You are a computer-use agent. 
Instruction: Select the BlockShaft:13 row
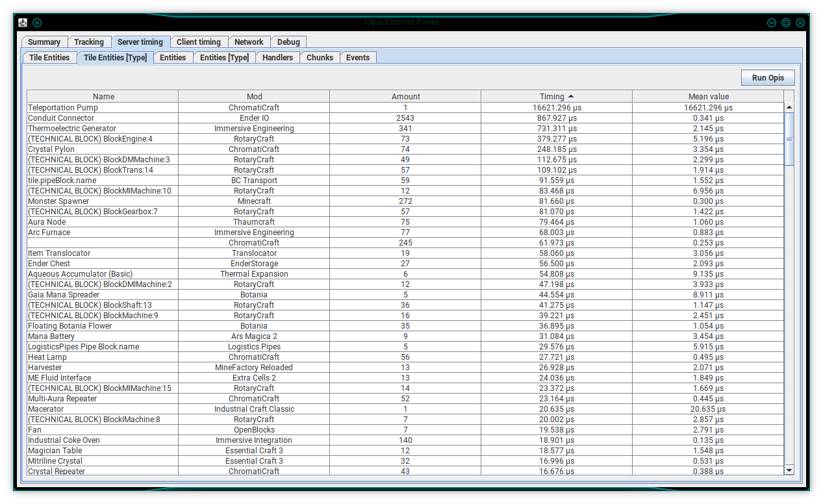pyautogui.click(x=405, y=305)
